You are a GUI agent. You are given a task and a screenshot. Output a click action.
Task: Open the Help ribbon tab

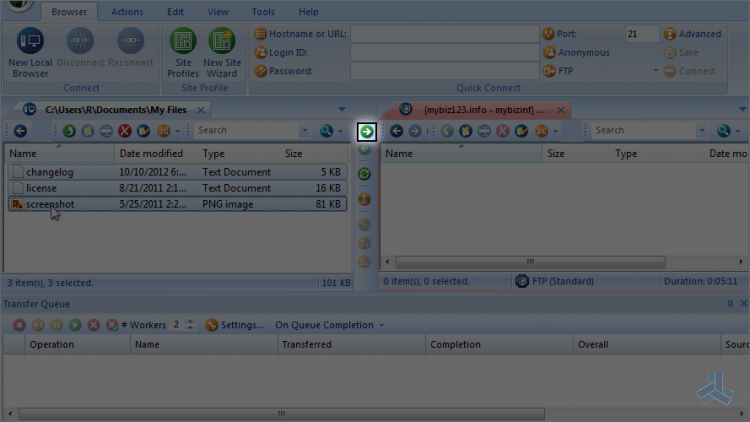point(309,12)
